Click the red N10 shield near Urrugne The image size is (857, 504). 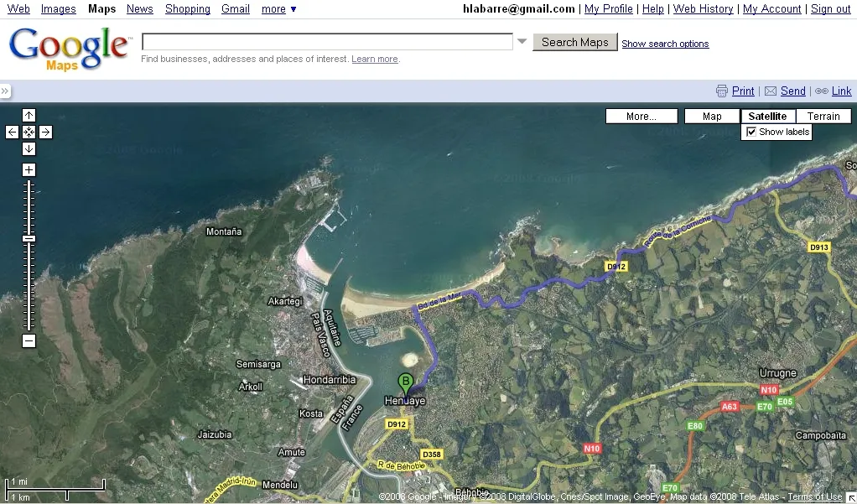(769, 390)
